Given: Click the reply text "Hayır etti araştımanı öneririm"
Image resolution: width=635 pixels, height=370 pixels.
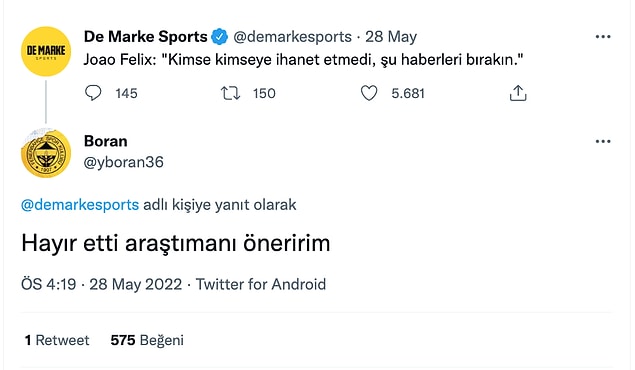Looking at the screenshot, I should click(176, 243).
